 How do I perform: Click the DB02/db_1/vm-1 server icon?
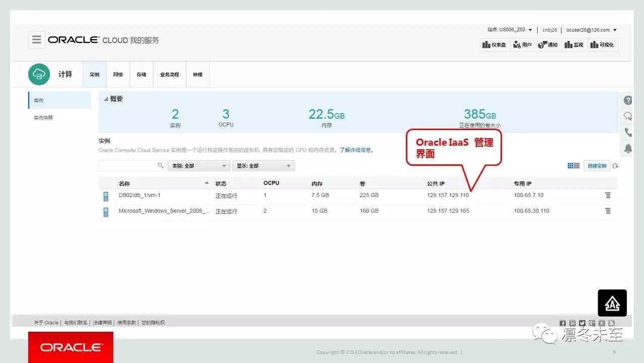tap(106, 196)
